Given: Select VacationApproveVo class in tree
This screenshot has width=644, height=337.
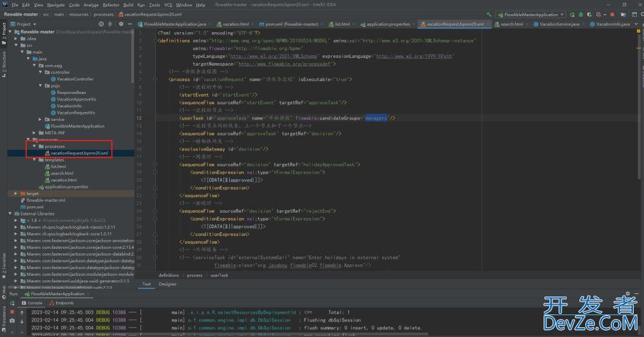Looking at the screenshot, I should point(77,99).
